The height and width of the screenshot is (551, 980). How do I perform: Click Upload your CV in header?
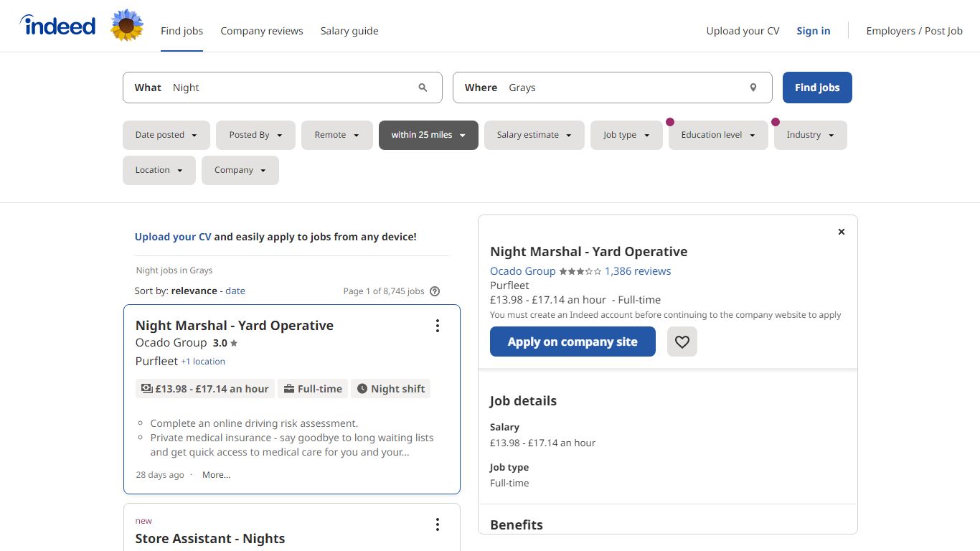pyautogui.click(x=743, y=31)
